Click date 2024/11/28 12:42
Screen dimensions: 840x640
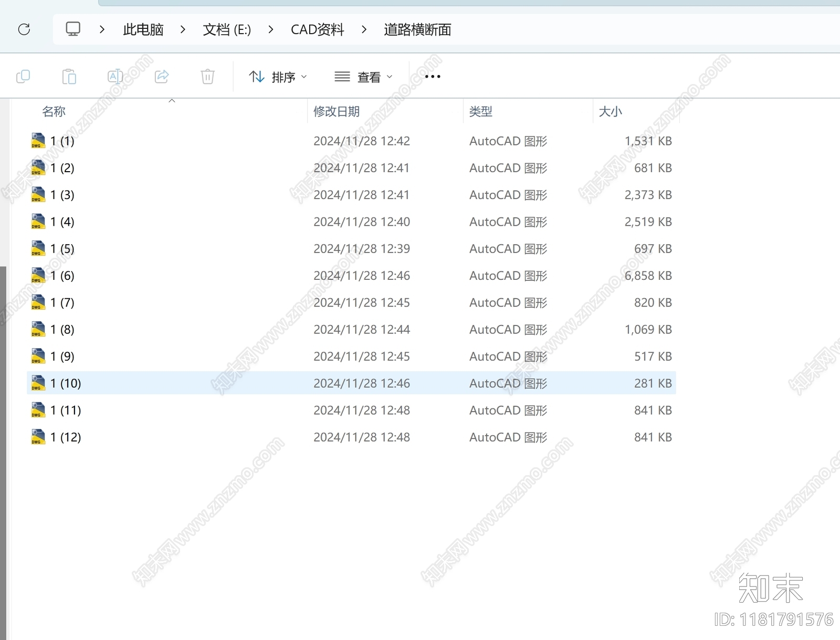[362, 141]
